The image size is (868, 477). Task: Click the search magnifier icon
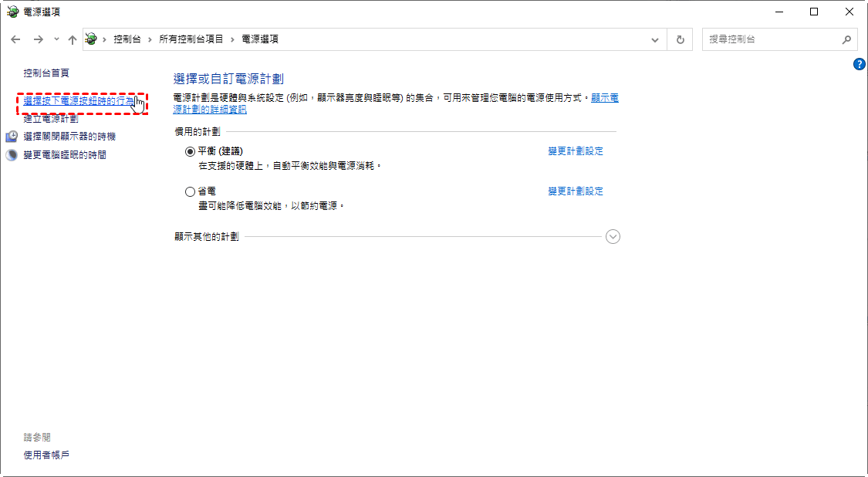coord(846,40)
